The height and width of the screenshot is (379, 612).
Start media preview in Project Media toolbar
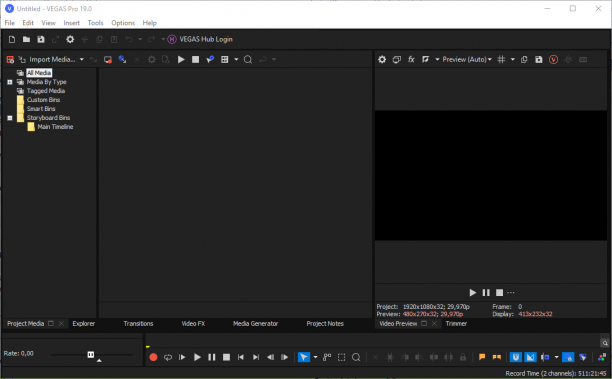click(181, 59)
